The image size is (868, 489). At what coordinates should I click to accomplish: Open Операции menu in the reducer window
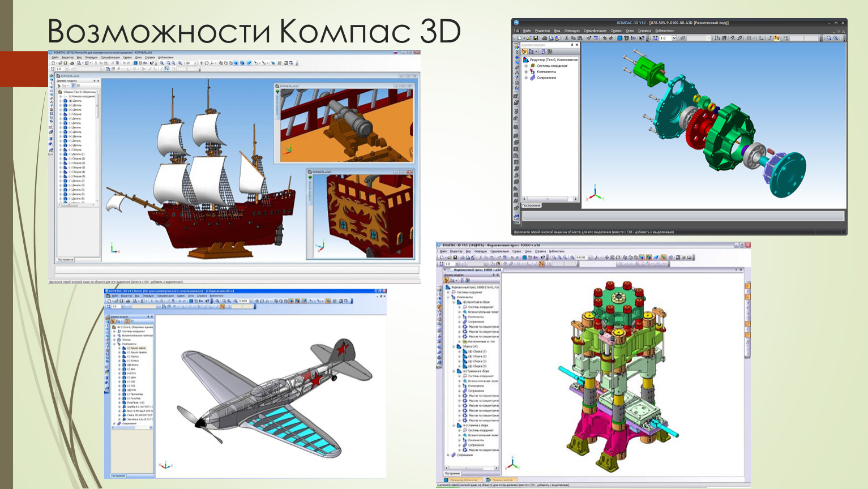click(x=572, y=31)
